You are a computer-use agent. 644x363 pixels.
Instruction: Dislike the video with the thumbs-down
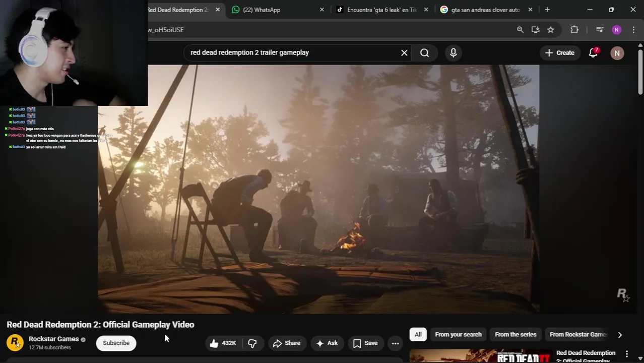point(253,343)
